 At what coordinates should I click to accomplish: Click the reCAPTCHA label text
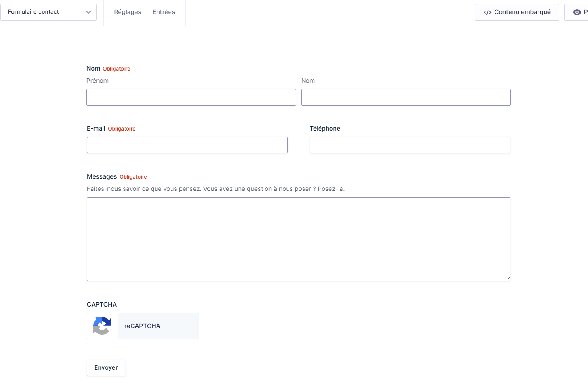pos(143,326)
